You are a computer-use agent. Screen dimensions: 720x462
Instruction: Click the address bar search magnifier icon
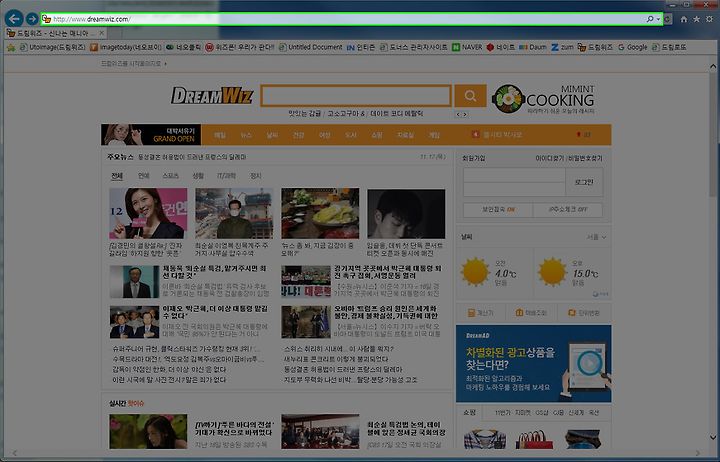coord(650,19)
